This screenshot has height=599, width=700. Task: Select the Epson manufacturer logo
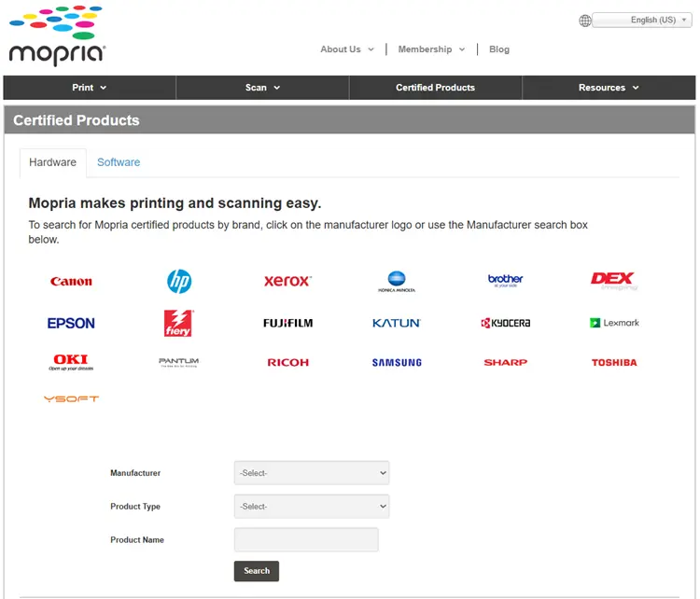(71, 323)
